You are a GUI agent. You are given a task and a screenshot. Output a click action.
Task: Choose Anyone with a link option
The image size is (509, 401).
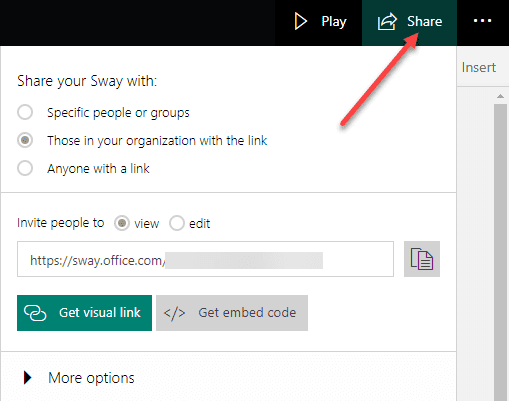[25, 168]
